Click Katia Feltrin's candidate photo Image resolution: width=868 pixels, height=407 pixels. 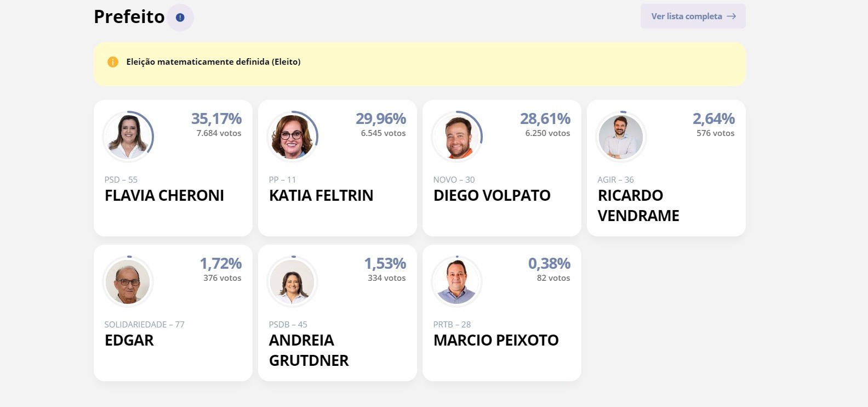[x=293, y=137]
